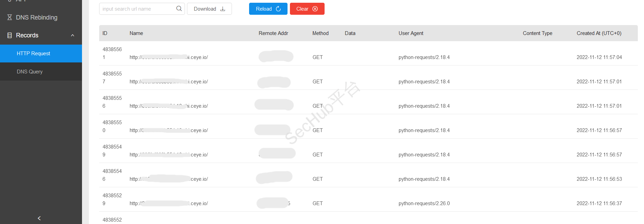Open DNS Rebinding section
The height and width of the screenshot is (224, 644).
coord(36,17)
